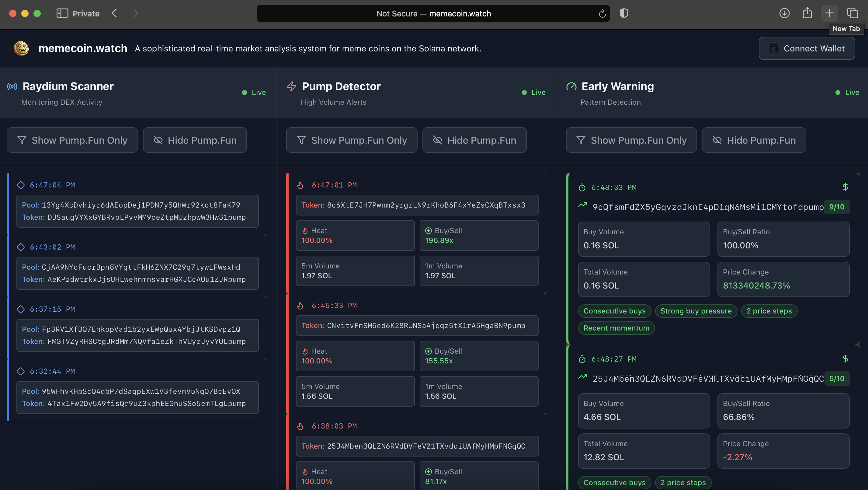This screenshot has height=490, width=868.
Task: Click the memecoin.watch site title
Action: 83,48
